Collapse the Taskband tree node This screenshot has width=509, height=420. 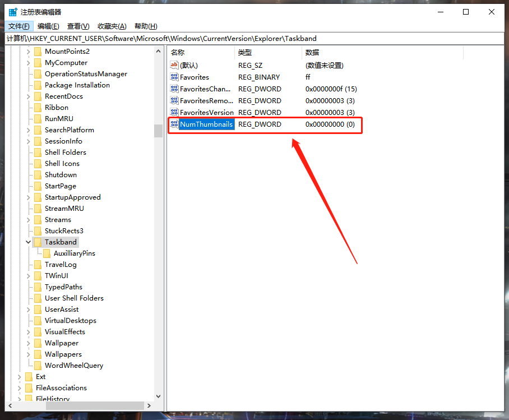tap(28, 242)
